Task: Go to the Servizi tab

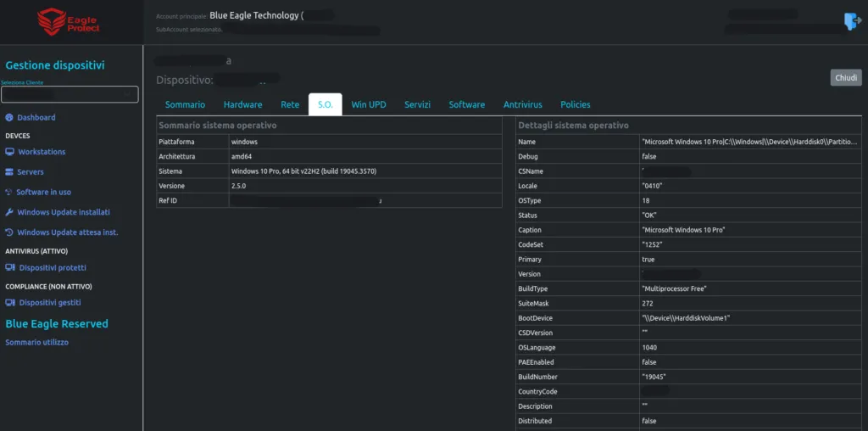Action: tap(417, 104)
